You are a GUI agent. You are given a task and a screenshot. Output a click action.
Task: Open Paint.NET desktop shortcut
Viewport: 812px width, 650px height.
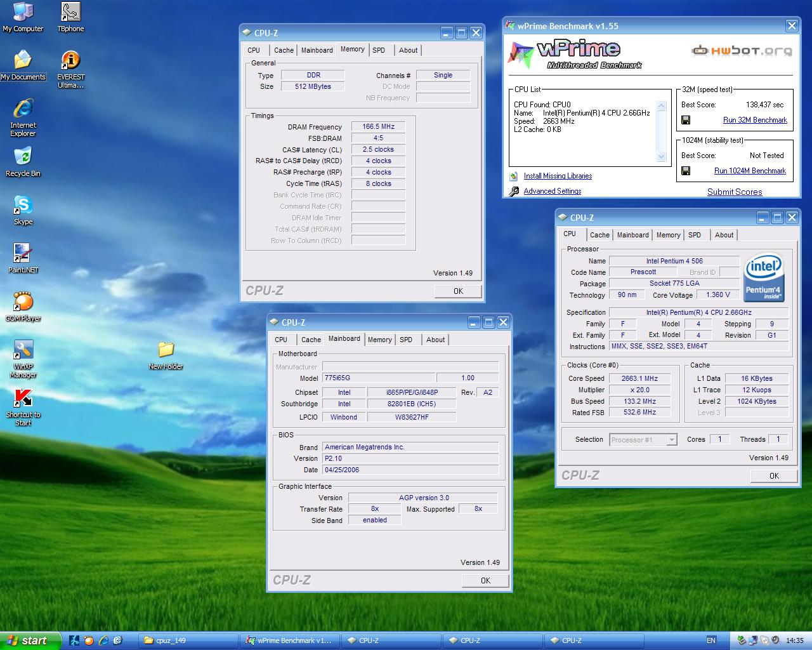[23, 258]
